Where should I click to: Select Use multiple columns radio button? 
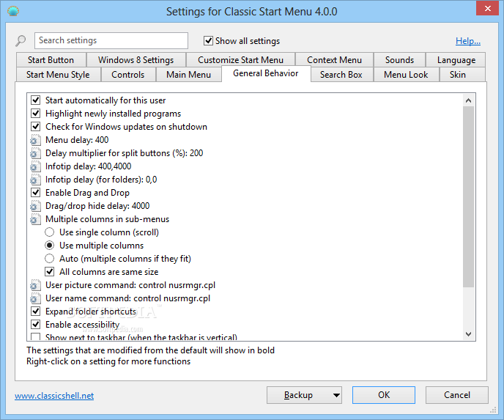click(x=50, y=246)
